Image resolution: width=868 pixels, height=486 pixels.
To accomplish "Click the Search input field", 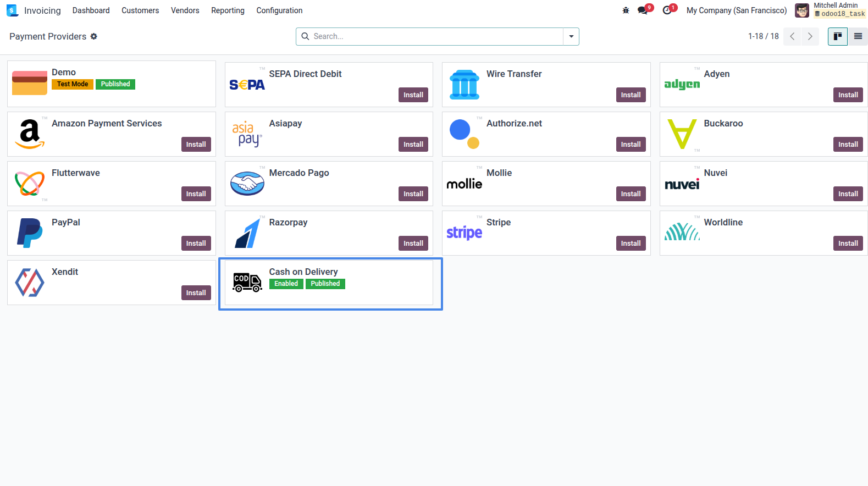I will (437, 36).
